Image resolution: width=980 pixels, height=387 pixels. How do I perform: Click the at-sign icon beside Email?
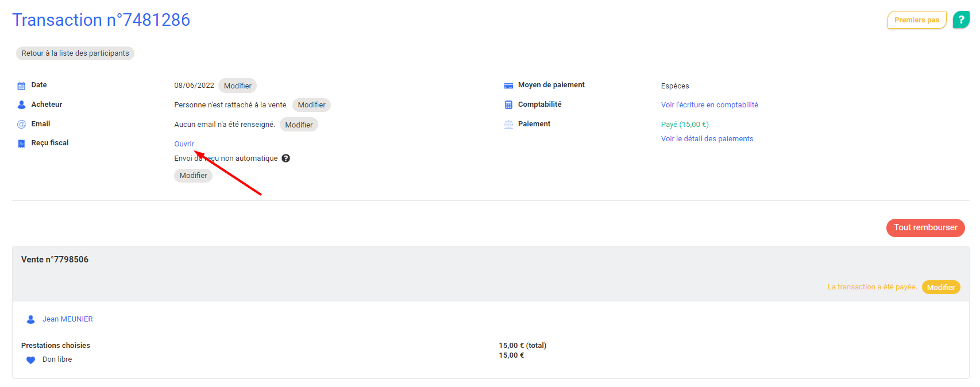[x=21, y=124]
